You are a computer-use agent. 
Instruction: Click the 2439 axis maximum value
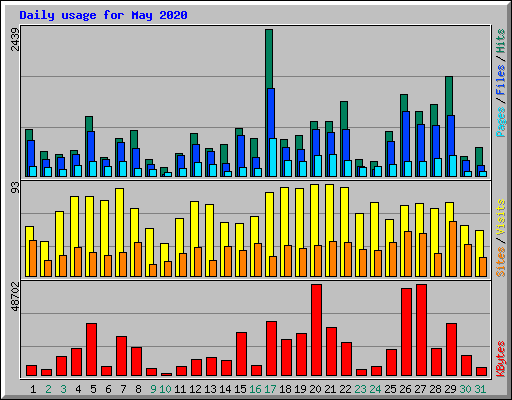(x=15, y=39)
